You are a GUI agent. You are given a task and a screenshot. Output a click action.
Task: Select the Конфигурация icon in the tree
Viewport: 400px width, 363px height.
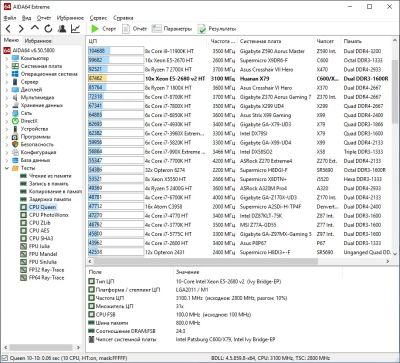pos(15,152)
